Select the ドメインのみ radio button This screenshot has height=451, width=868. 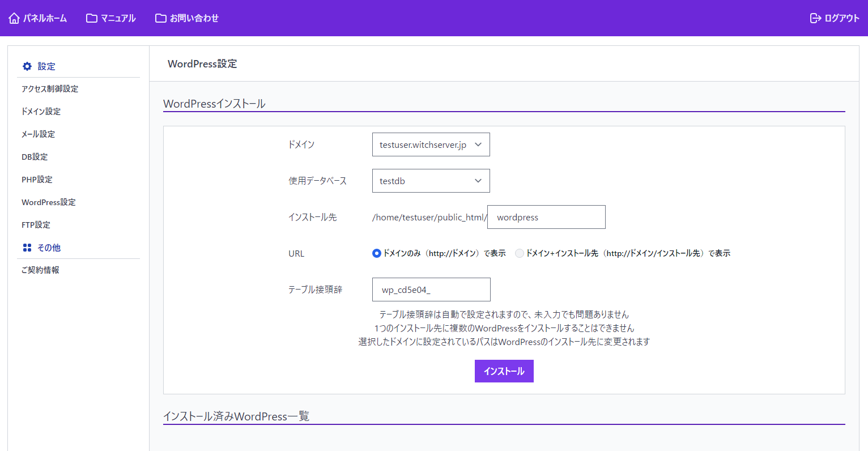pyautogui.click(x=376, y=253)
